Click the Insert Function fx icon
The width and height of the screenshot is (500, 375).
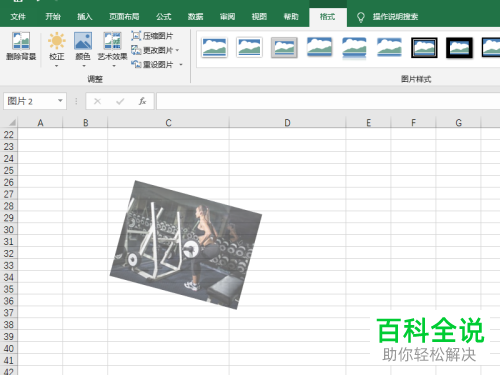142,101
